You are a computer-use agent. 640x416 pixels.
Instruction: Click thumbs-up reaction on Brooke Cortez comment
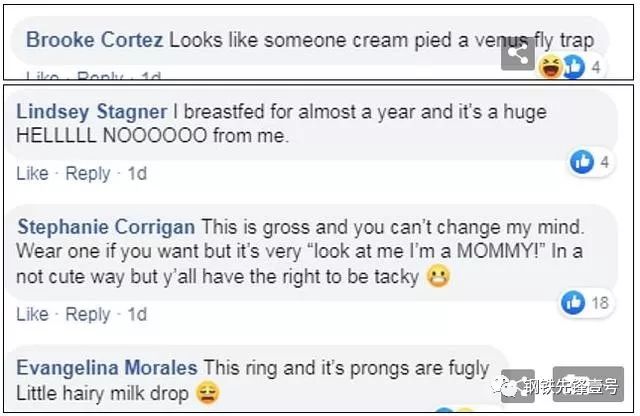click(574, 67)
